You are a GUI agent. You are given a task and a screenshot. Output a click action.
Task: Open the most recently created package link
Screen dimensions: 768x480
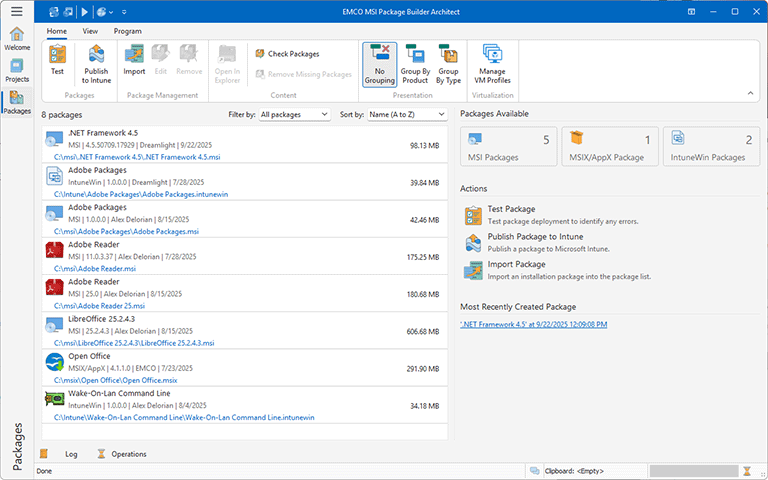tap(533, 324)
